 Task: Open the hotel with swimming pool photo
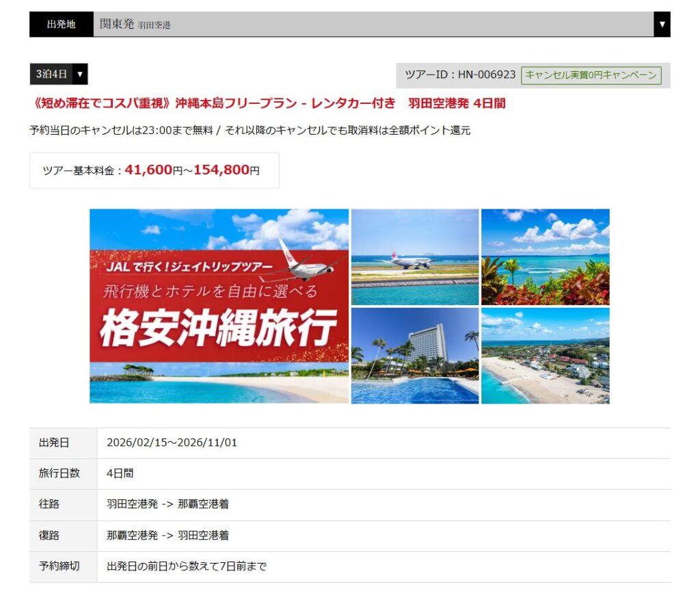click(x=414, y=356)
